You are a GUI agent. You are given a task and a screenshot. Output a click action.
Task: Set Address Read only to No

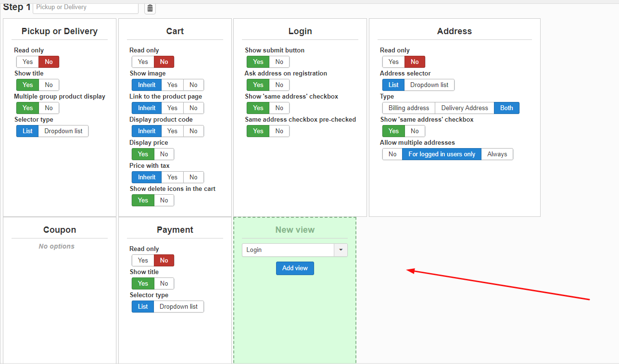(x=415, y=62)
